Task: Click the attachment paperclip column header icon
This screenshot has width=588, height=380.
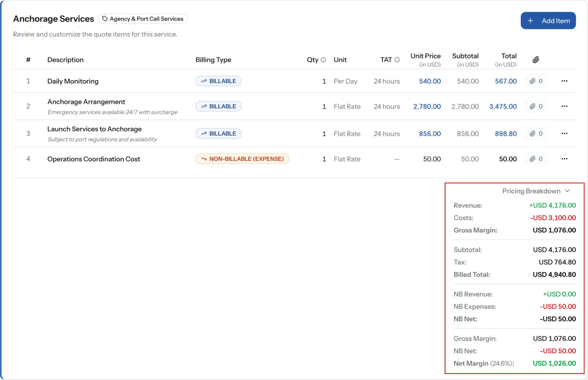Action: (536, 60)
